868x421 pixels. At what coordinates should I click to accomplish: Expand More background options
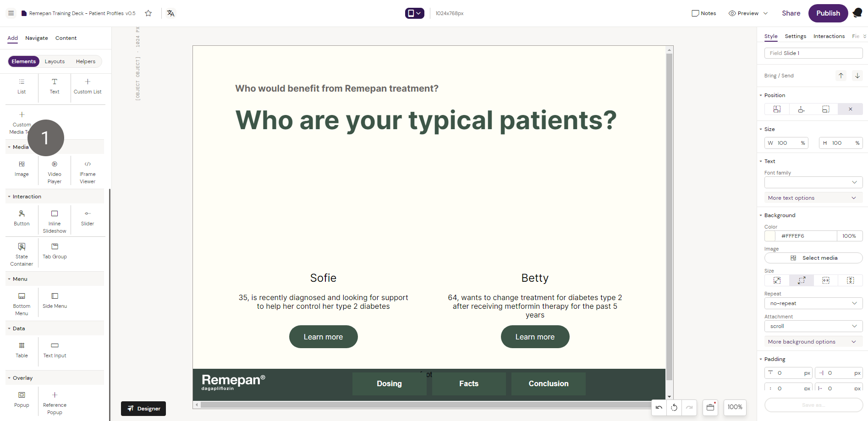pyautogui.click(x=813, y=342)
